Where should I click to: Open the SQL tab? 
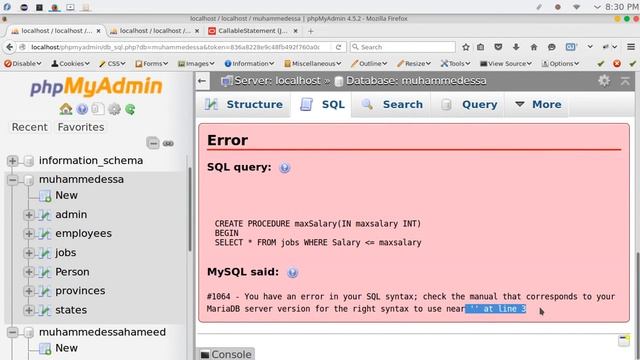tap(322, 104)
